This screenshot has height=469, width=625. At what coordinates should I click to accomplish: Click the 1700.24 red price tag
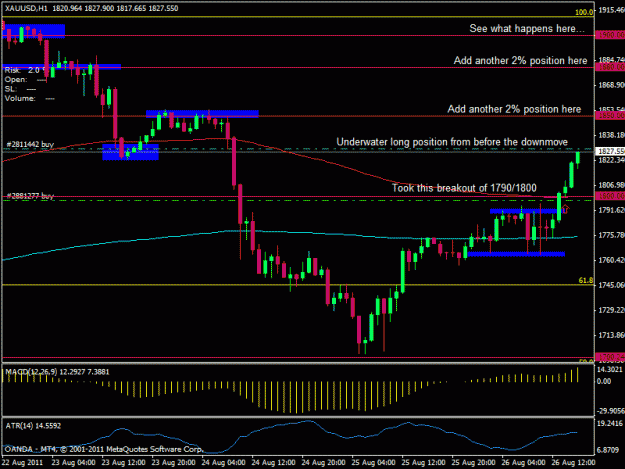click(610, 357)
